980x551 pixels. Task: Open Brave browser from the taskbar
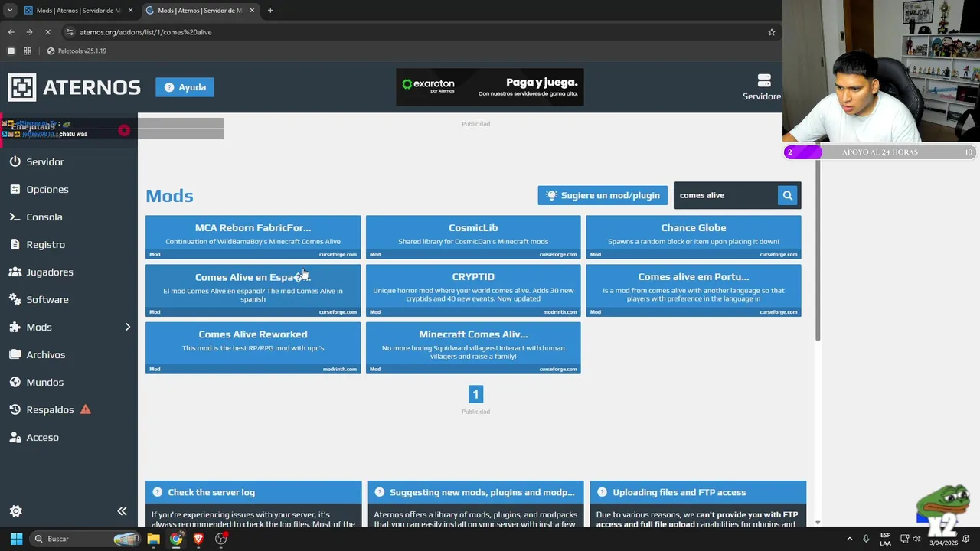[198, 539]
